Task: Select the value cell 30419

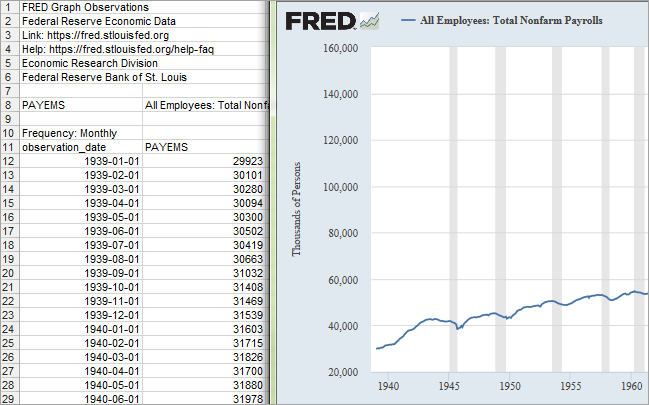Action: [x=206, y=245]
